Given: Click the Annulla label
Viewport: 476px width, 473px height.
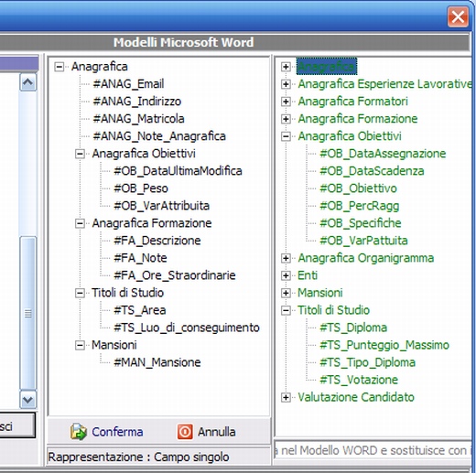Looking at the screenshot, I should pyautogui.click(x=217, y=432).
